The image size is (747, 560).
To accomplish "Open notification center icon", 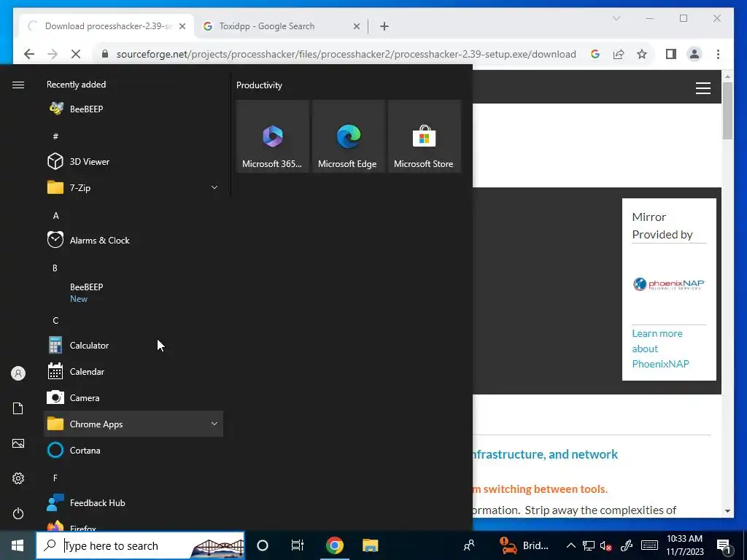I will [x=724, y=546].
